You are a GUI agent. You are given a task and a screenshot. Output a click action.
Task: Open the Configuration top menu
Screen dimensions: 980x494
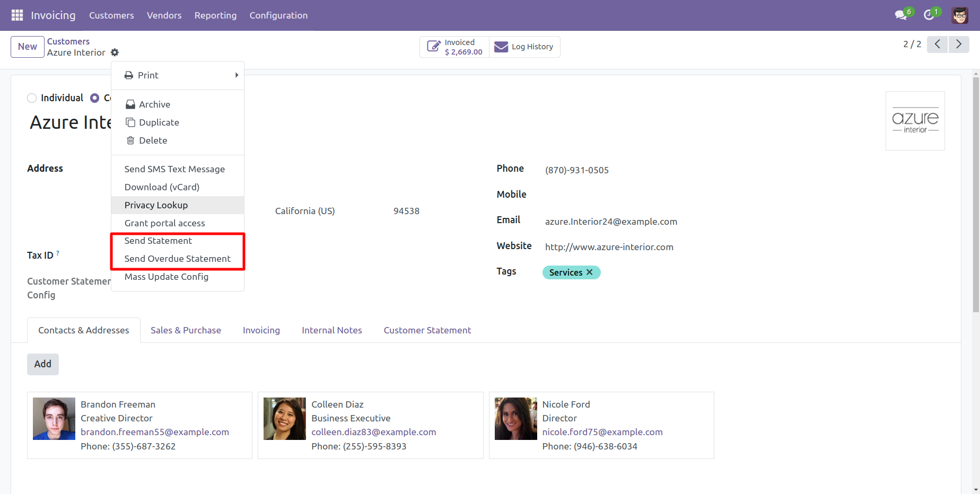coord(278,15)
